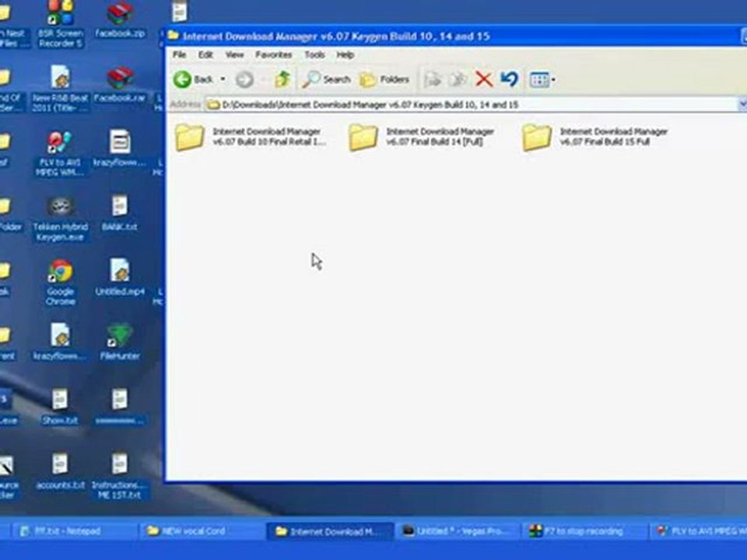Open the Favorites menu
747x560 pixels.
273,54
